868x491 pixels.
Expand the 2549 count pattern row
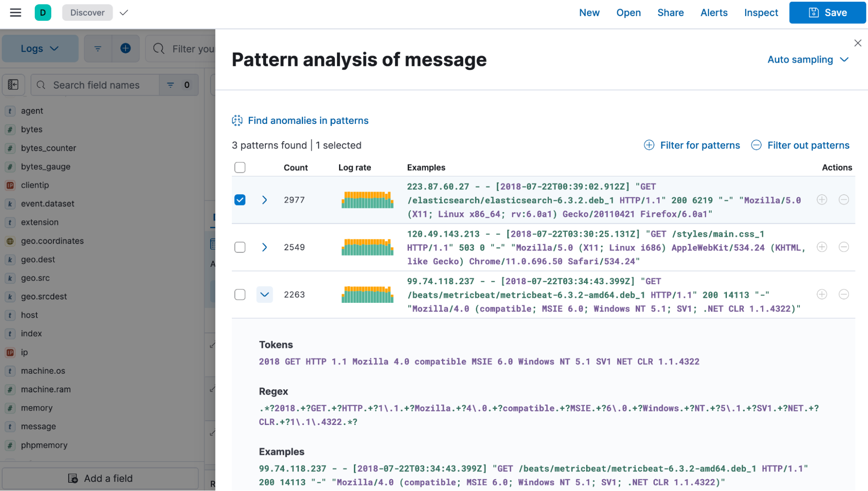pyautogui.click(x=264, y=247)
